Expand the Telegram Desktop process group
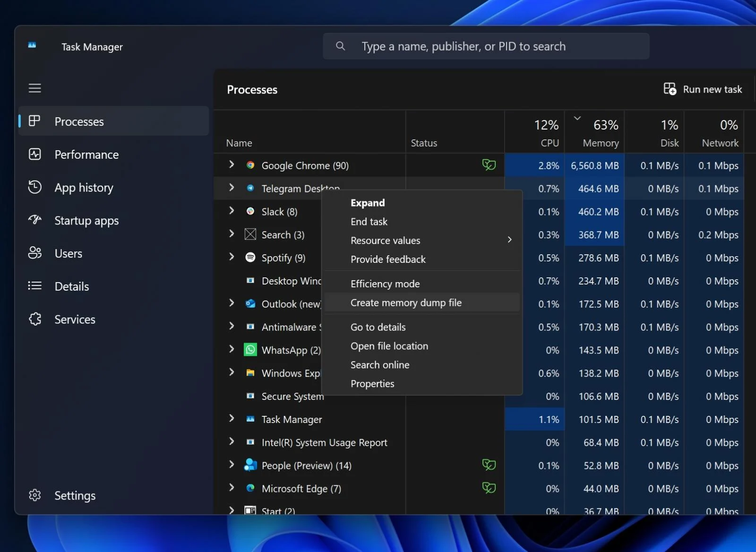The height and width of the screenshot is (552, 756). (x=232, y=188)
